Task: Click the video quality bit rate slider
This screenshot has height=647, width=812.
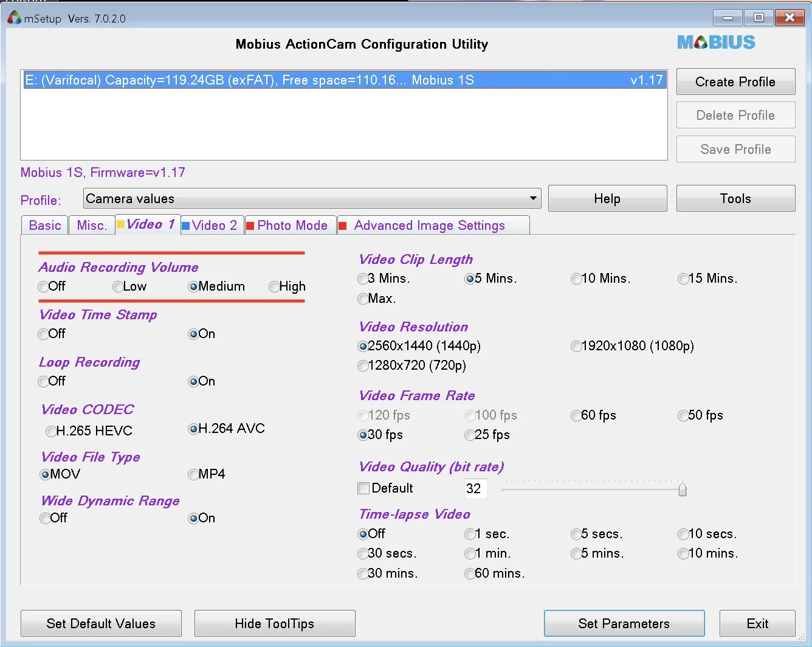Action: coord(594,490)
